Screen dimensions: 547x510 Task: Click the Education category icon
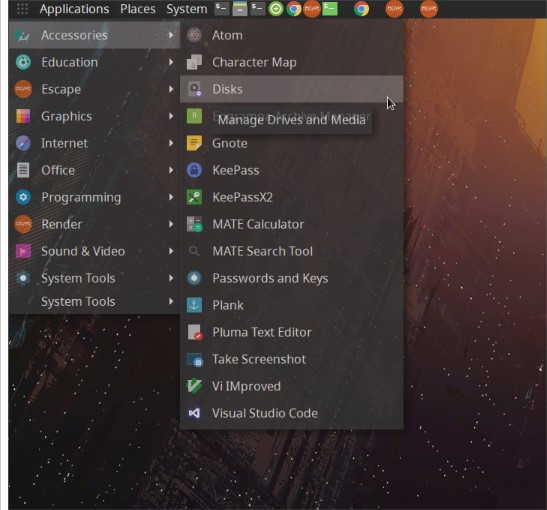23,62
